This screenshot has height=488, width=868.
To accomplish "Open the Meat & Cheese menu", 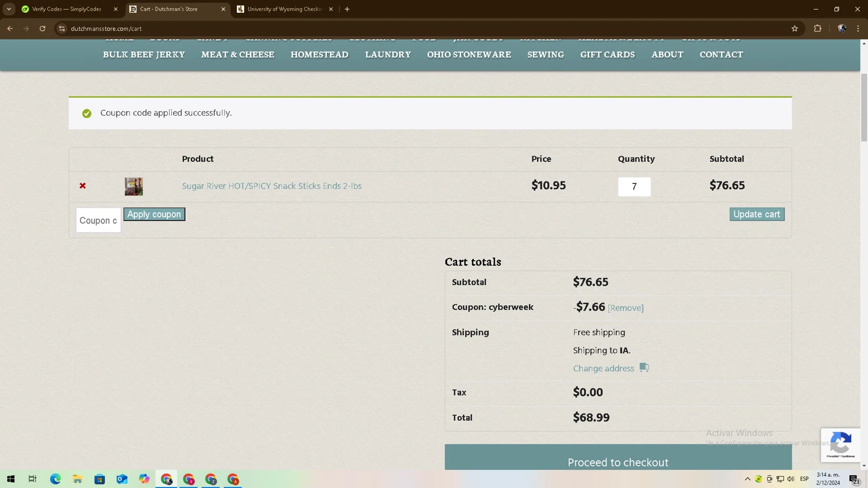I will click(x=238, y=54).
